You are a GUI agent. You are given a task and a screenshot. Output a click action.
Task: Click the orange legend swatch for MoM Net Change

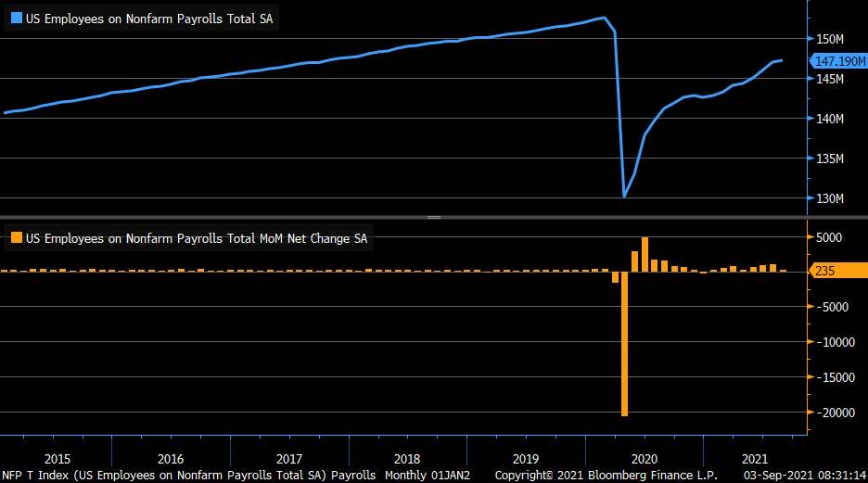tap(17, 237)
